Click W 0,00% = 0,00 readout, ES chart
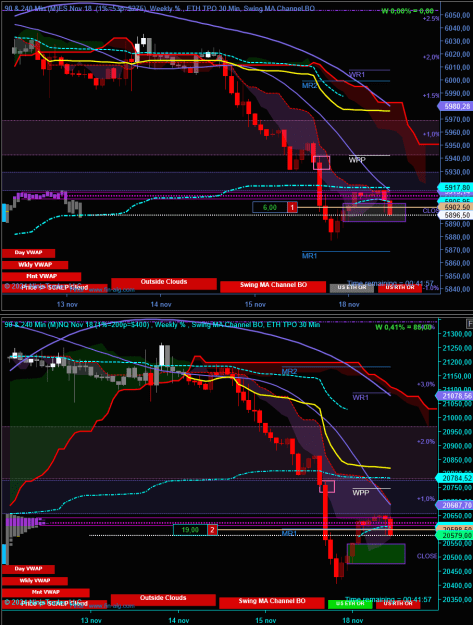473x625 pixels. (407, 11)
